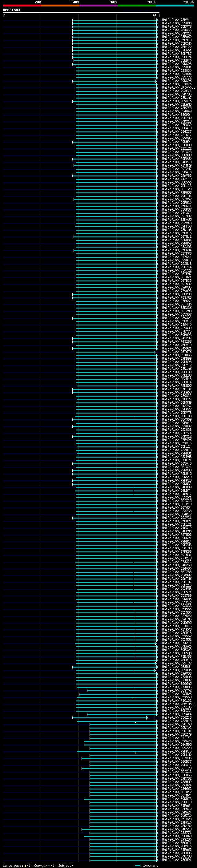The width and height of the screenshot is (197, 868).
Task: Select label UniRef100_P42767
Action: click(x=177, y=406)
